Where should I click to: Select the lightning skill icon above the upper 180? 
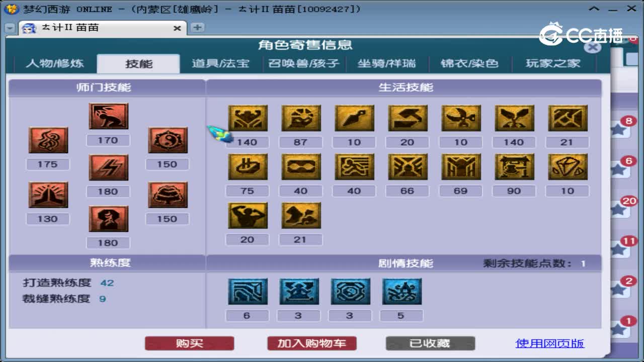[x=109, y=167]
